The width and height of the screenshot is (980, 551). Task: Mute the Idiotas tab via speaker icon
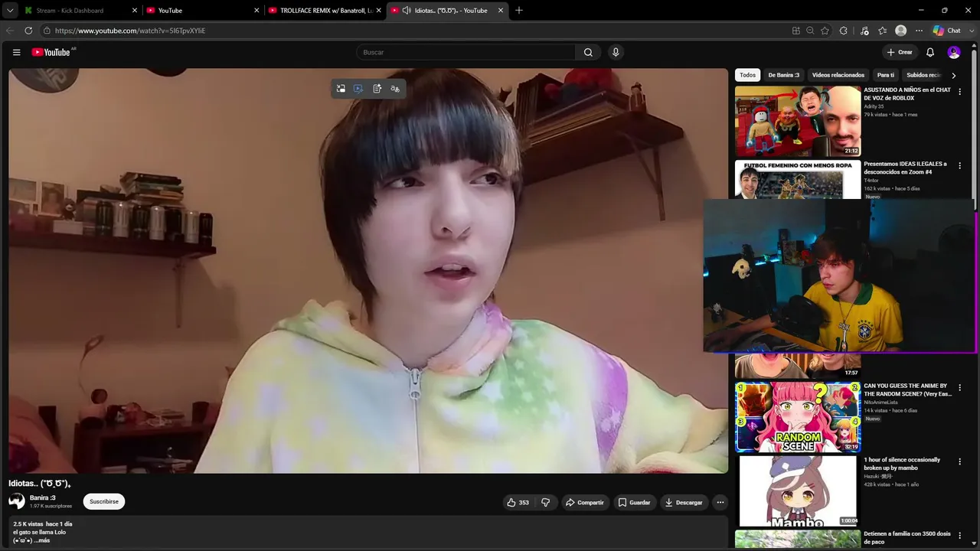coord(407,11)
